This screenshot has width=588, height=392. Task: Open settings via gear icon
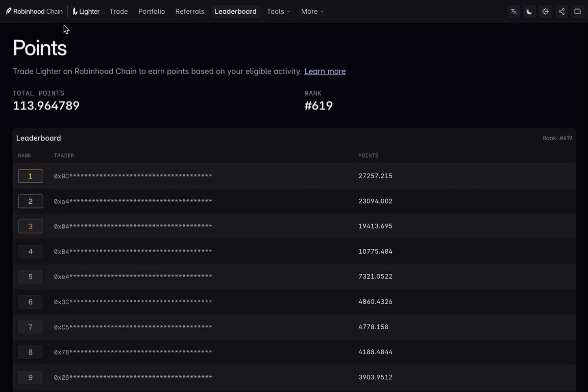point(545,11)
